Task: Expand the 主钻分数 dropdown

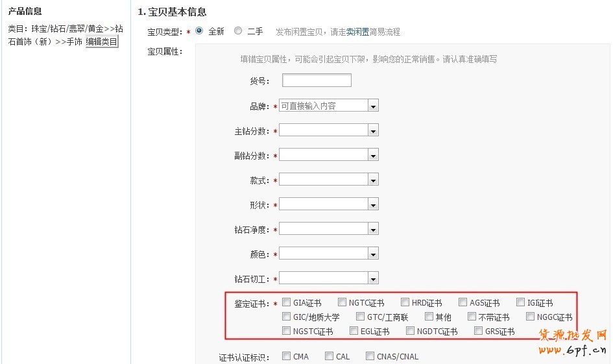Action: [x=373, y=130]
